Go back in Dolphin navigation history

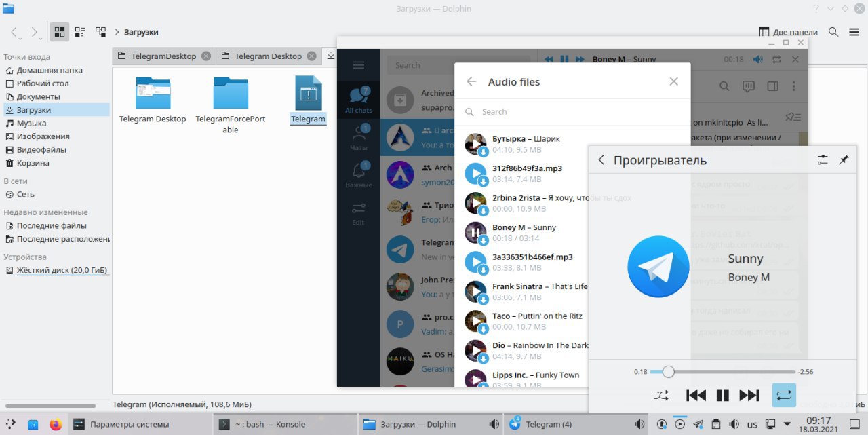point(15,32)
